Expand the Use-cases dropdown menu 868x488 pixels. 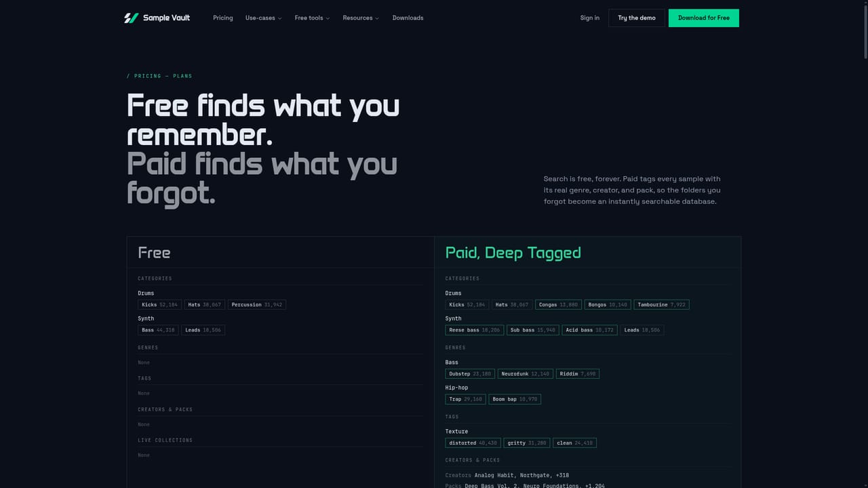point(263,18)
